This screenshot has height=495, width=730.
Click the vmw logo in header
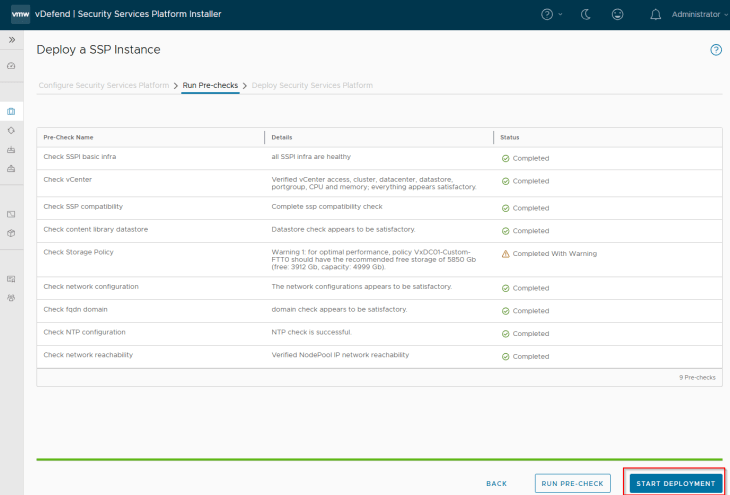pos(20,14)
